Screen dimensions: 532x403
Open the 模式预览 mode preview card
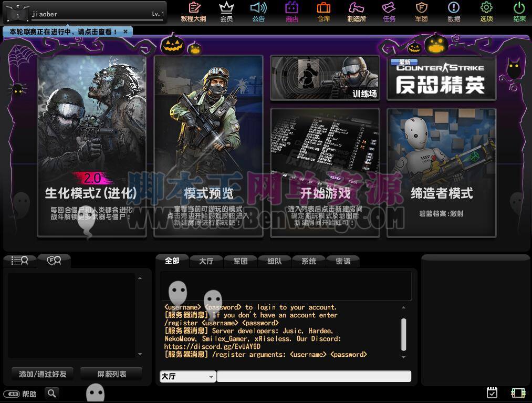click(x=208, y=146)
